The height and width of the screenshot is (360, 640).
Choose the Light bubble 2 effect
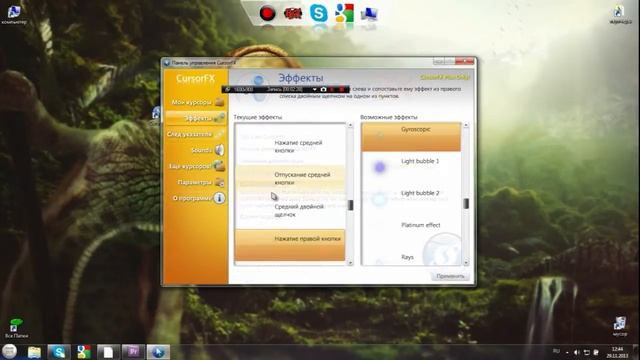411,199
